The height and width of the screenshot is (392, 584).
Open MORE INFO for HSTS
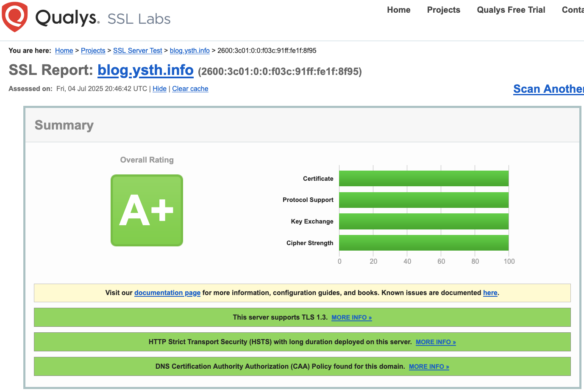click(x=436, y=342)
